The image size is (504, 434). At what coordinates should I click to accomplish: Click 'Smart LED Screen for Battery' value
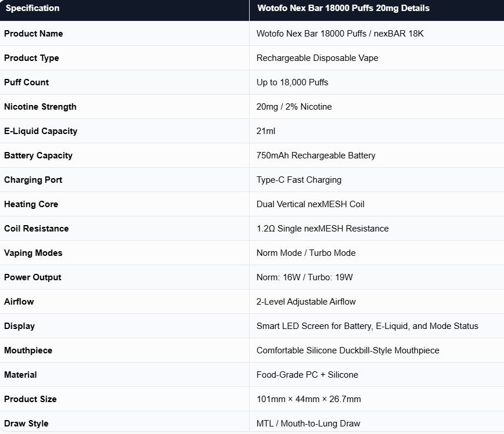[x=314, y=326]
